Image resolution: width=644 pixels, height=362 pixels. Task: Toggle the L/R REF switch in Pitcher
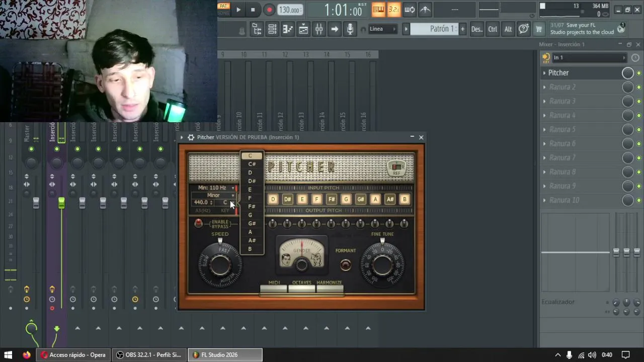pos(397,167)
